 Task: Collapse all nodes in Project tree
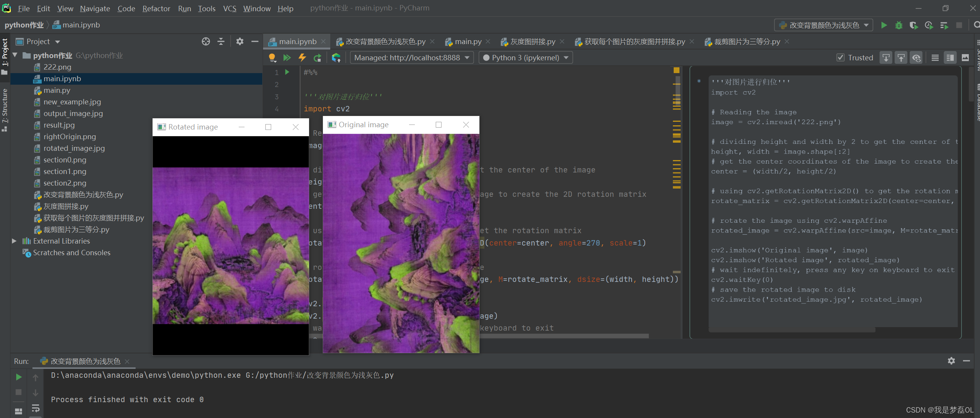point(221,41)
